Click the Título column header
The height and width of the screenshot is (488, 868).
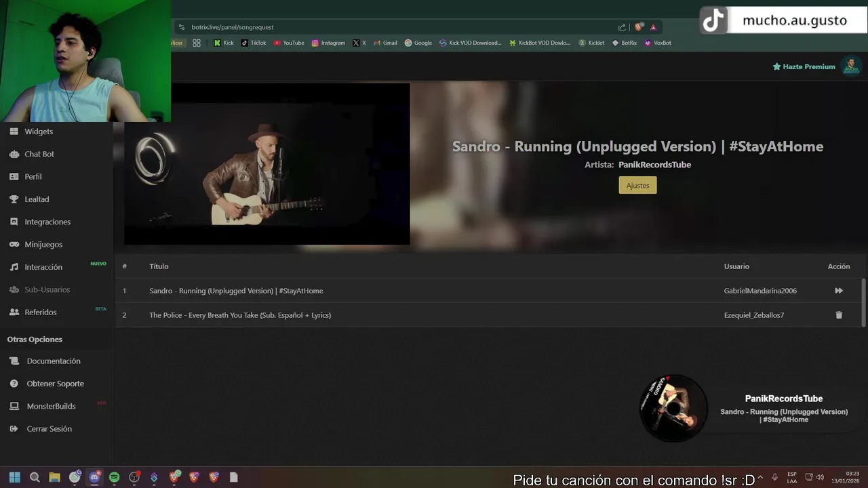pos(159,266)
